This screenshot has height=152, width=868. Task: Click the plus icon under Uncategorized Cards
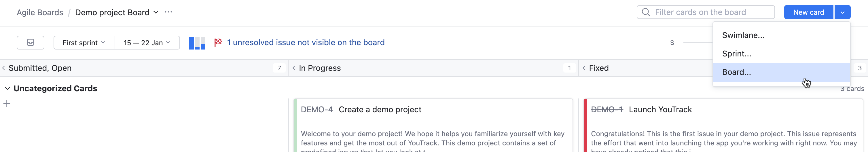coord(7,103)
